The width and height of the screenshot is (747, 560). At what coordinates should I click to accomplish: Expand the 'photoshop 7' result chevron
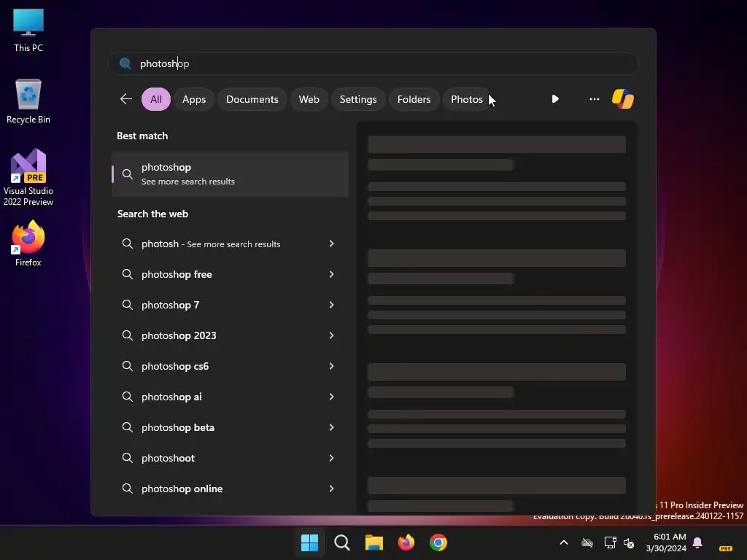[x=332, y=305]
